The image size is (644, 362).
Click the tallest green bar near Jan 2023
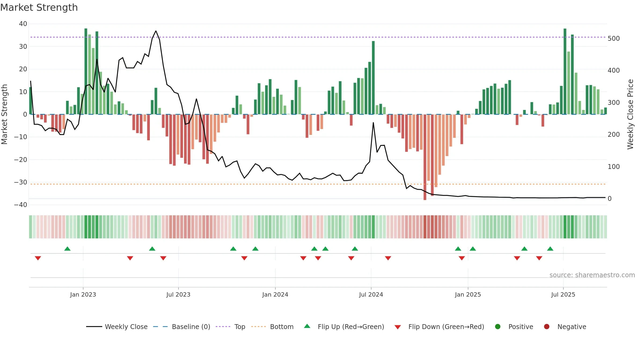(86, 71)
